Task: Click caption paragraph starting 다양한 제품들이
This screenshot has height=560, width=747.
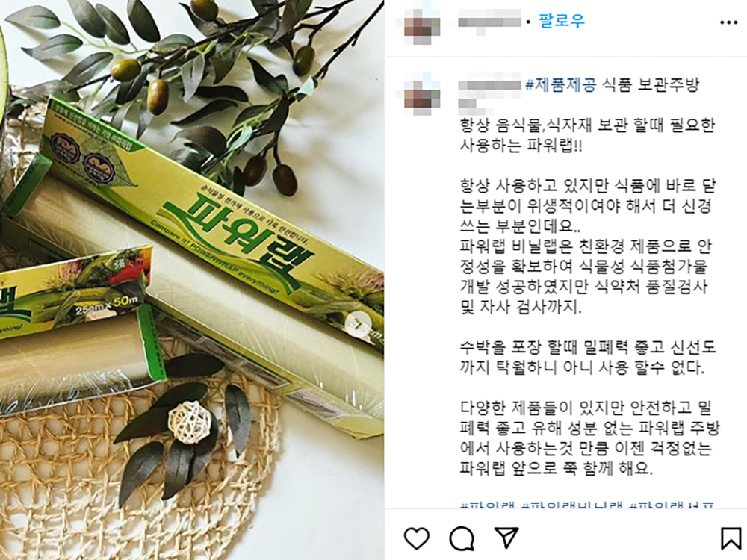Action: [x=590, y=438]
